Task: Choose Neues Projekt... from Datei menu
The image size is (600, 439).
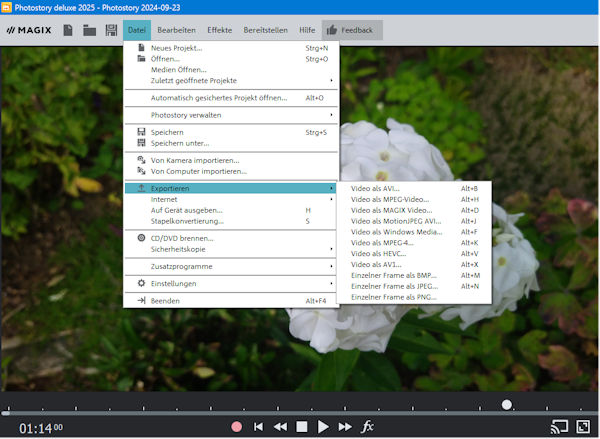Action: (x=231, y=48)
